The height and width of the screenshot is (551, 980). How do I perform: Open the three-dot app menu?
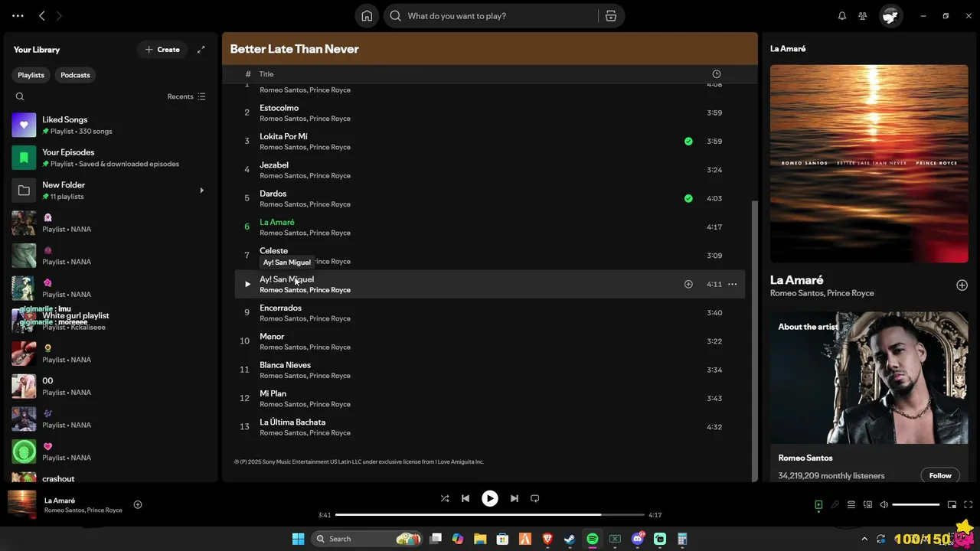[18, 16]
